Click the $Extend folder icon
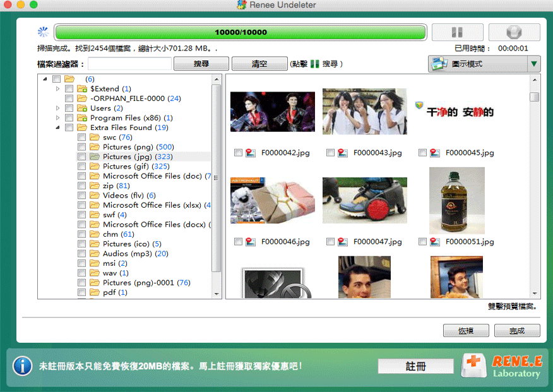Screen dimensions: 553x392 (82, 88)
